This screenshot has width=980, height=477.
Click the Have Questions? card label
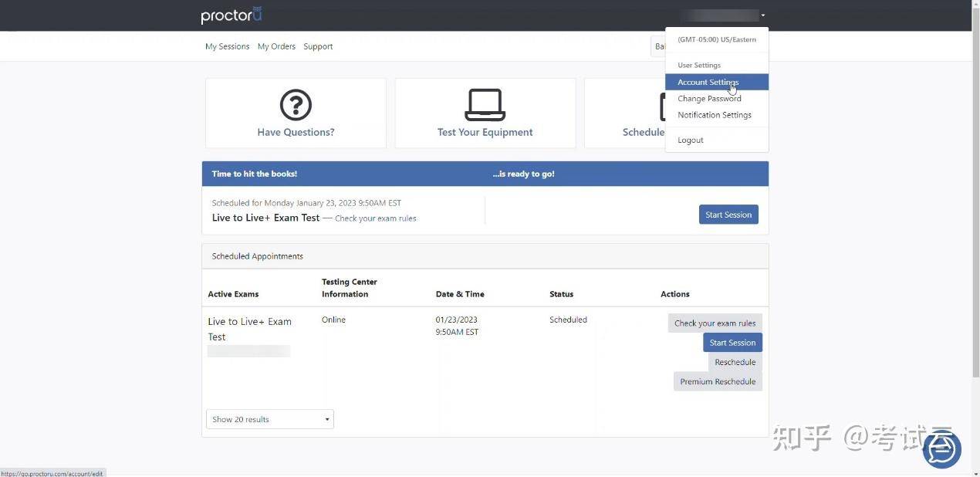pos(296,132)
